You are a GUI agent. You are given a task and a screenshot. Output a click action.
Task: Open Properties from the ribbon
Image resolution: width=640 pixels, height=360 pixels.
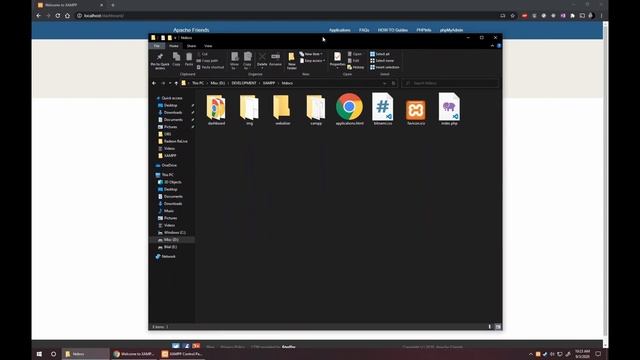(x=337, y=59)
